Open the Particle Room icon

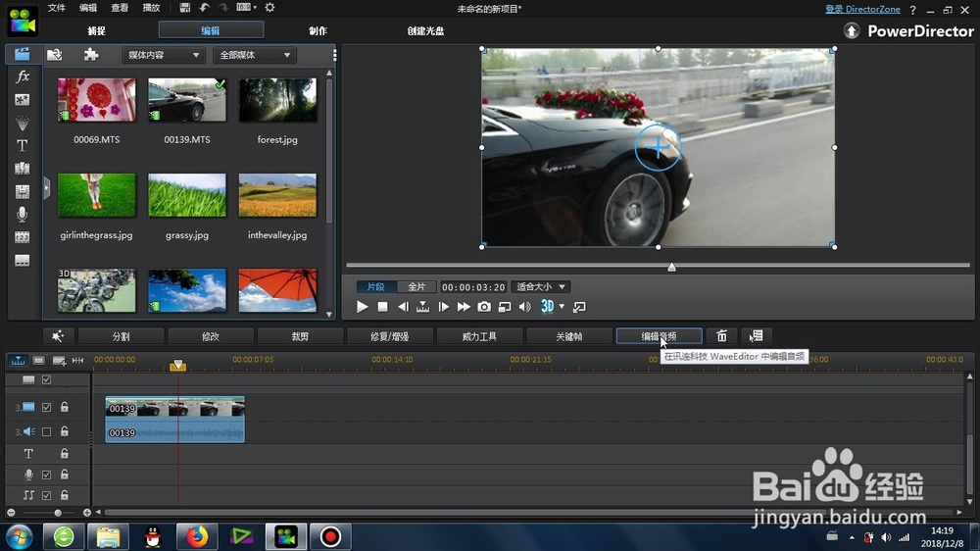tap(22, 122)
